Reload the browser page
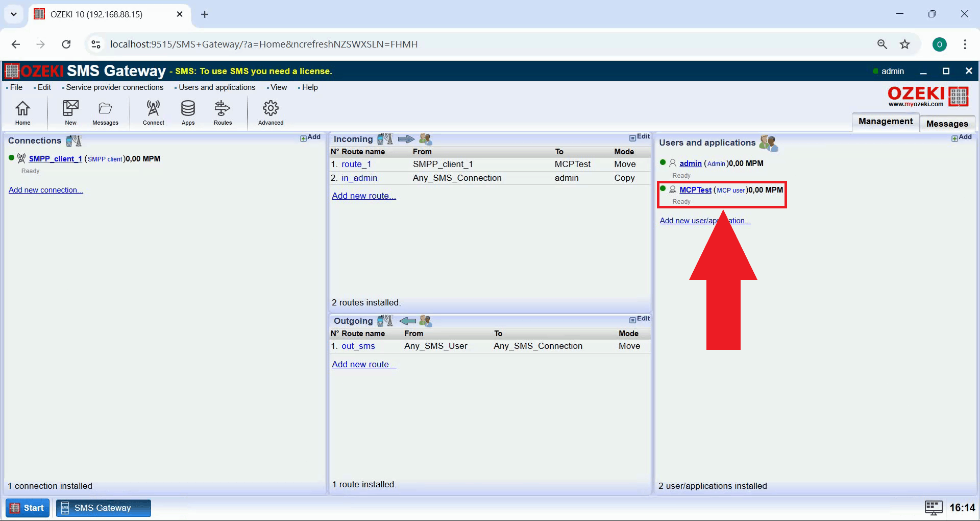 66,44
